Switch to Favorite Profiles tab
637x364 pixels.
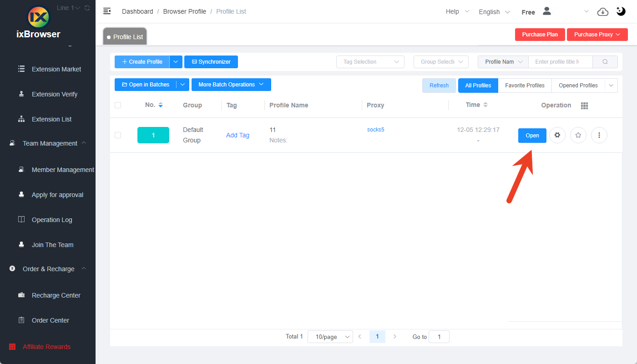click(x=525, y=86)
